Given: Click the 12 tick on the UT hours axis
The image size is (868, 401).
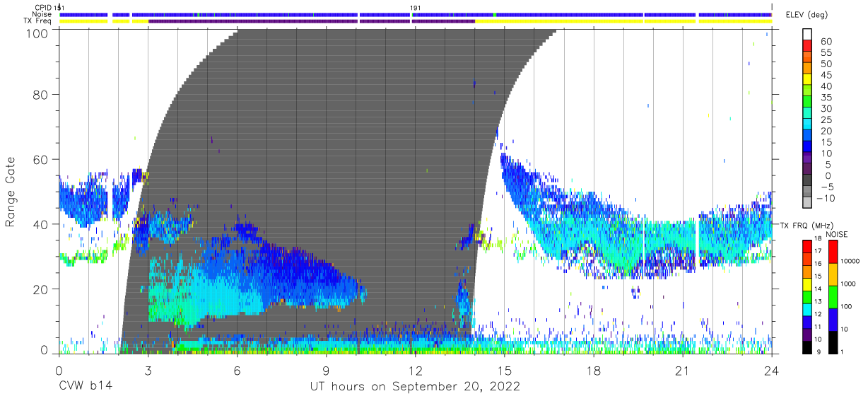Looking at the screenshot, I should pos(416,370).
